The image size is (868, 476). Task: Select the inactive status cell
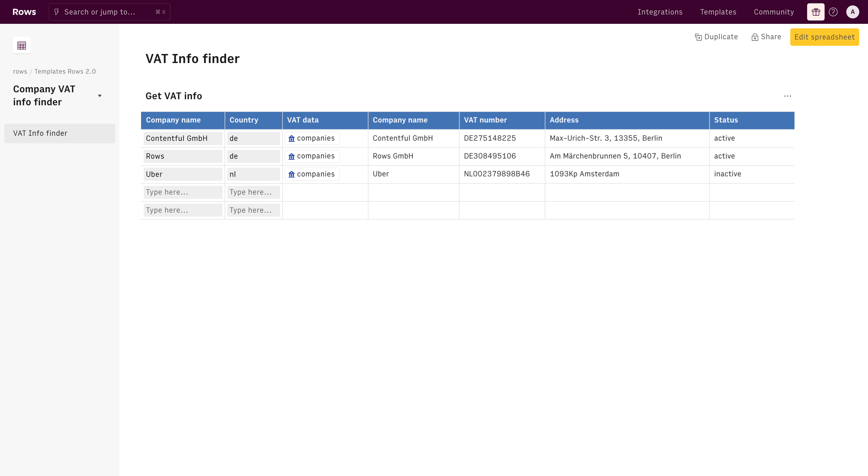point(752,174)
